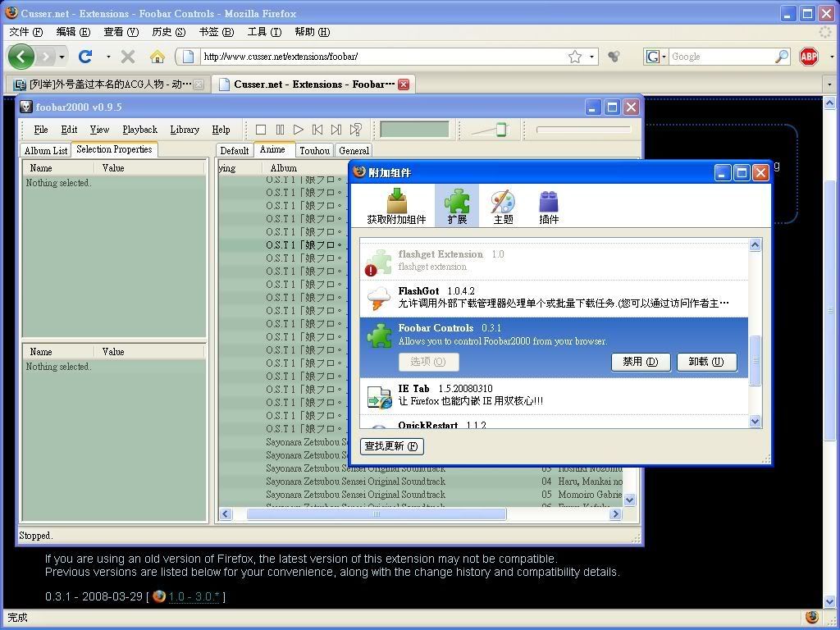This screenshot has width=840, height=630.
Task: Open the reload button dropdown arrow
Action: (x=108, y=57)
